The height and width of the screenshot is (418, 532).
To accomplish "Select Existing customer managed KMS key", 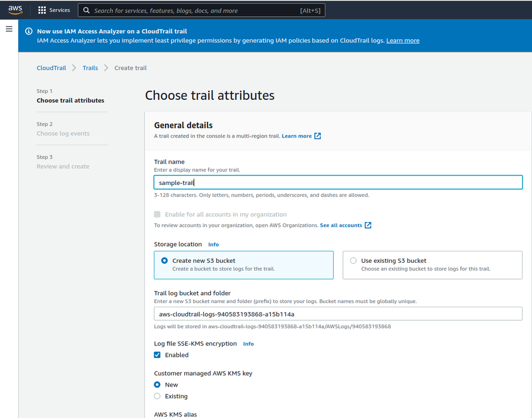I will click(157, 396).
